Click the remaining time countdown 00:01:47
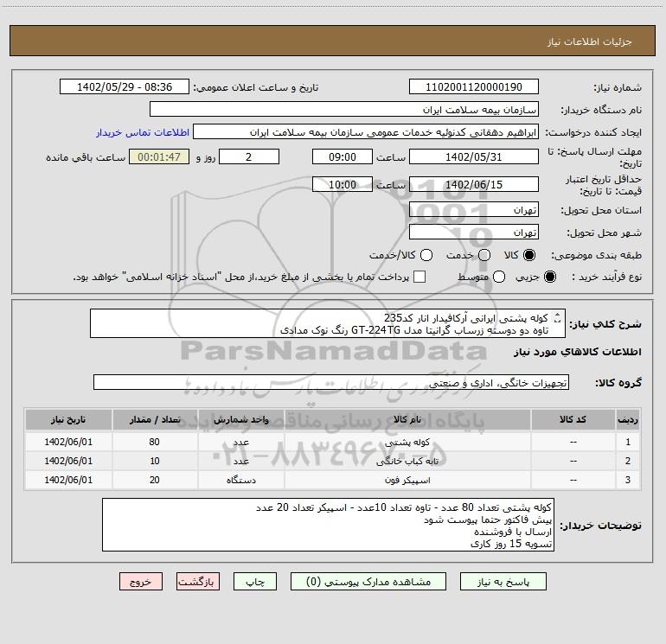666x644 pixels. (x=159, y=156)
